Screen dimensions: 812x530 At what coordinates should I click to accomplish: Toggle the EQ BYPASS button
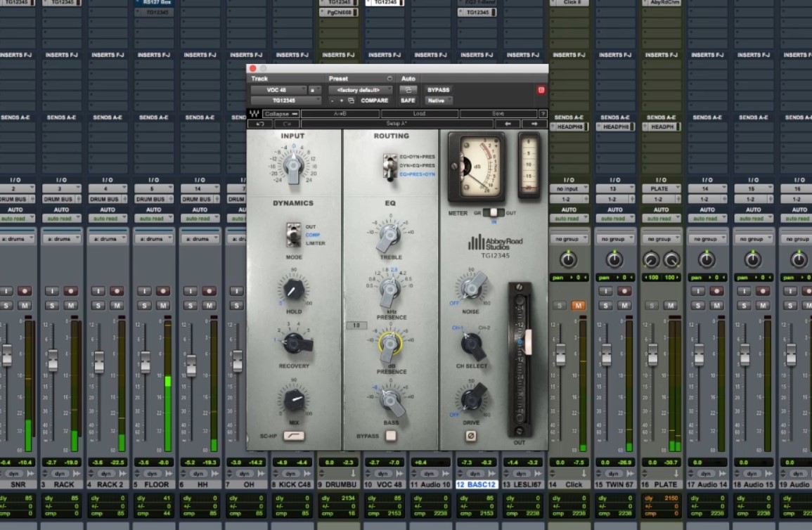pos(391,436)
